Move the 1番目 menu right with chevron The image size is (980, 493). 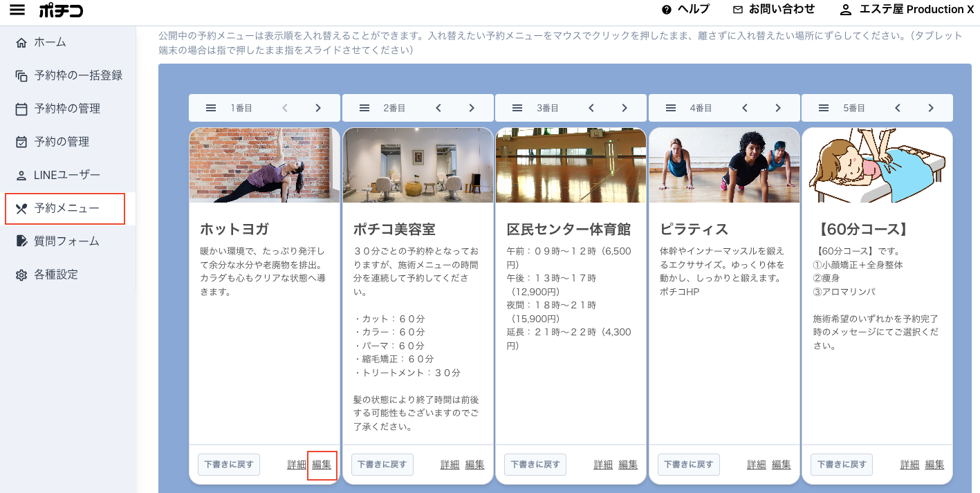click(318, 108)
